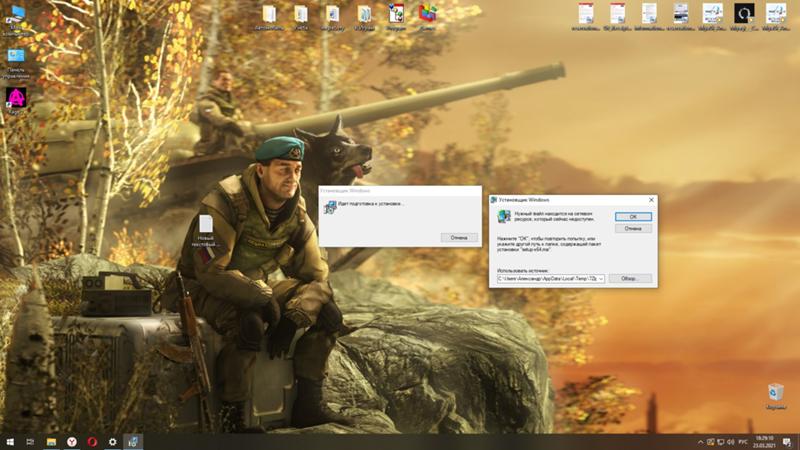Click the Обзор... browse button

(x=630, y=279)
